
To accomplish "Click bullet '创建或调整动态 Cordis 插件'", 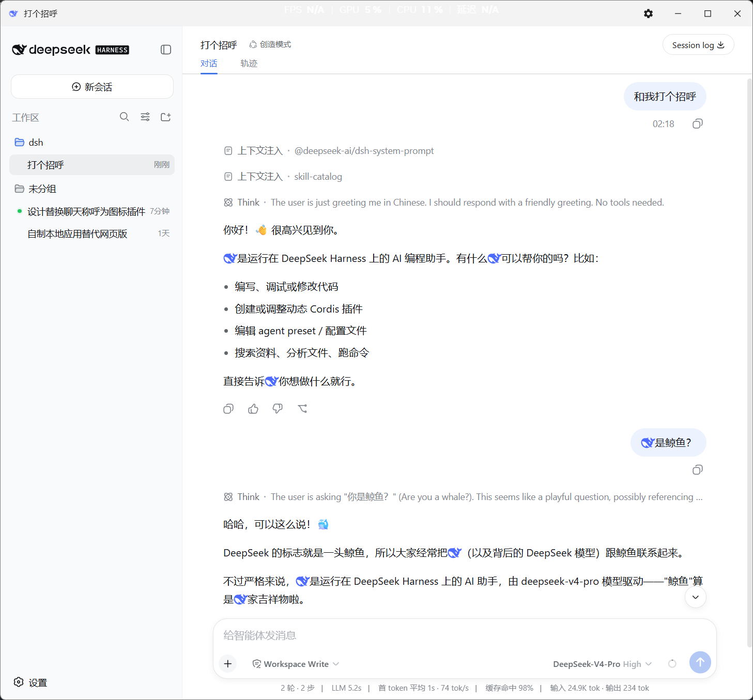I will pos(299,309).
